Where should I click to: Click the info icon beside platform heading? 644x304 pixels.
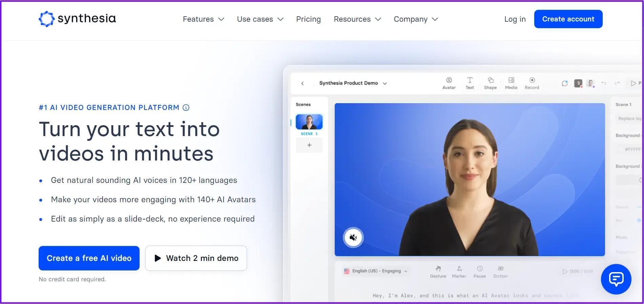pyautogui.click(x=186, y=108)
